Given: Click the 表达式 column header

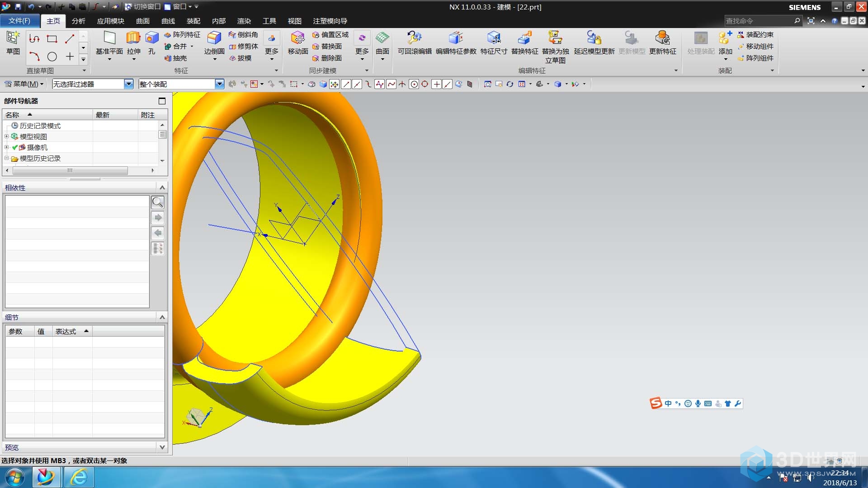Looking at the screenshot, I should (72, 332).
